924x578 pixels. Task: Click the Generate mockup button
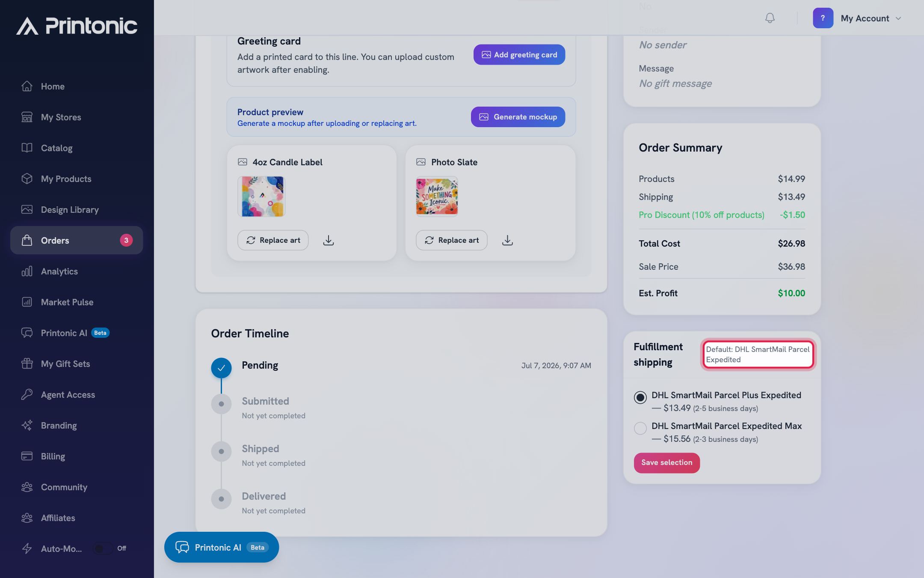coord(518,117)
